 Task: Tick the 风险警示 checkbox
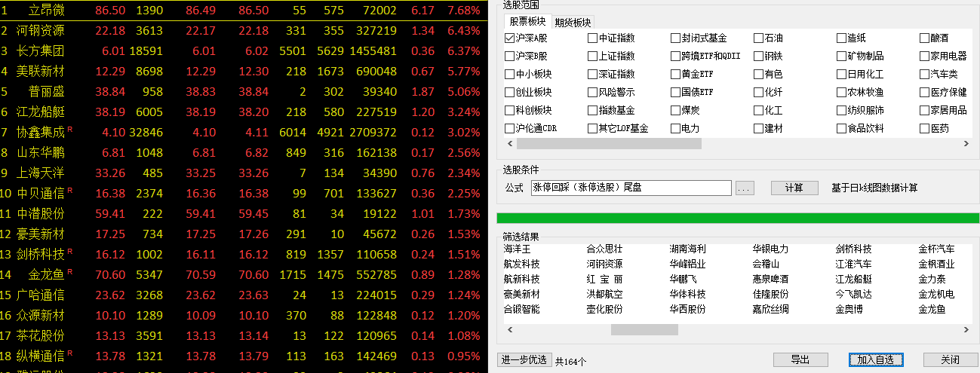tap(593, 92)
